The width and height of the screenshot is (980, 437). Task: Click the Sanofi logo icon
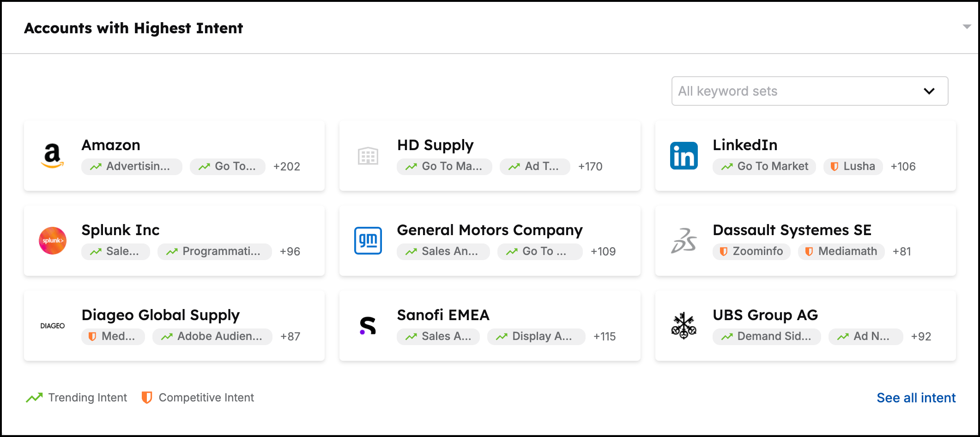368,326
